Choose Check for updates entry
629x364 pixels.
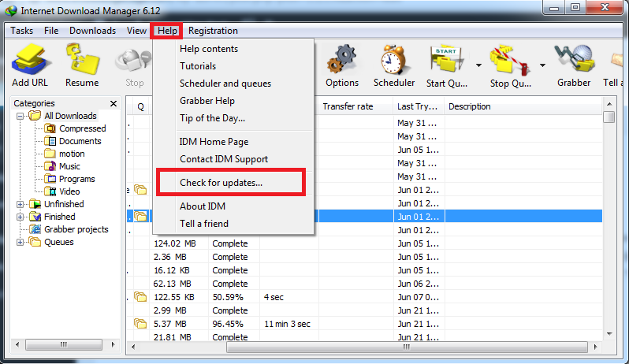pyautogui.click(x=233, y=183)
